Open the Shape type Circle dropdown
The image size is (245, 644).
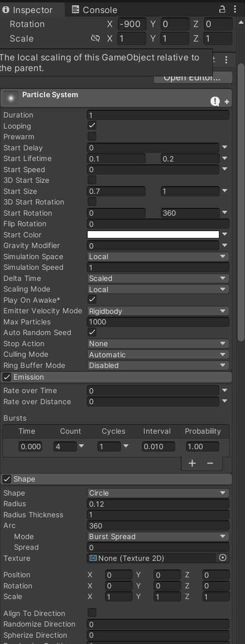coord(158,493)
